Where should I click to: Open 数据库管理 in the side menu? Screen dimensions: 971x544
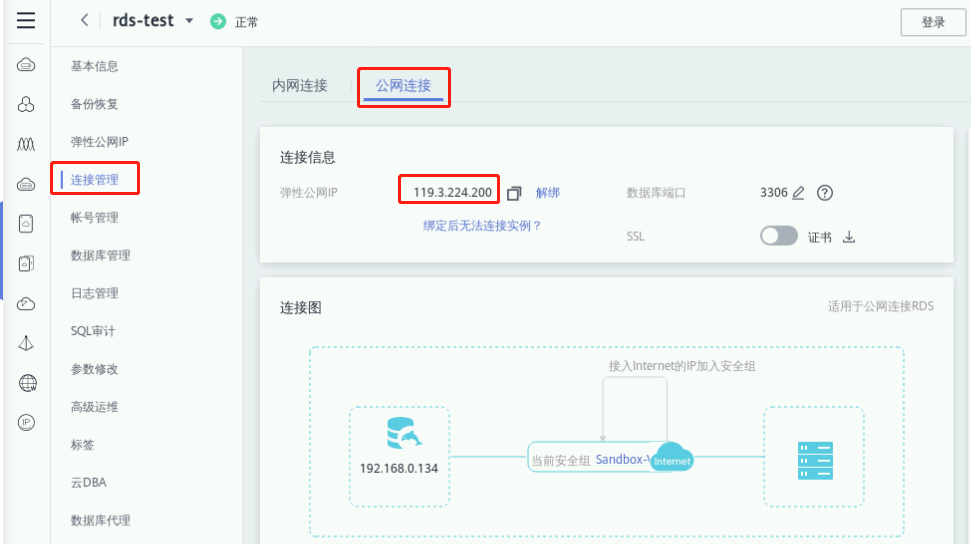pyautogui.click(x=100, y=255)
